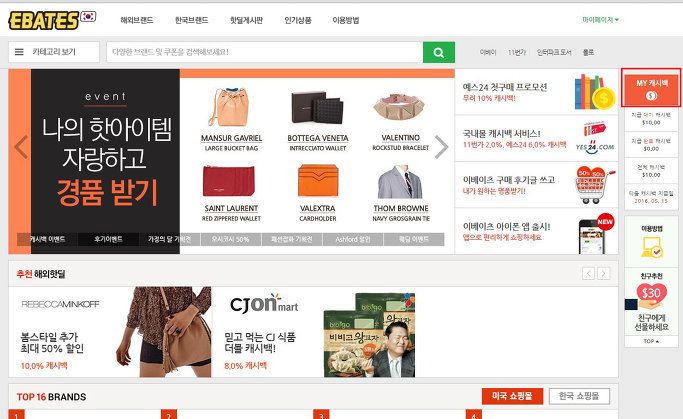Select the 우시코시 50% banner tab
683x419 pixels.
click(x=230, y=239)
